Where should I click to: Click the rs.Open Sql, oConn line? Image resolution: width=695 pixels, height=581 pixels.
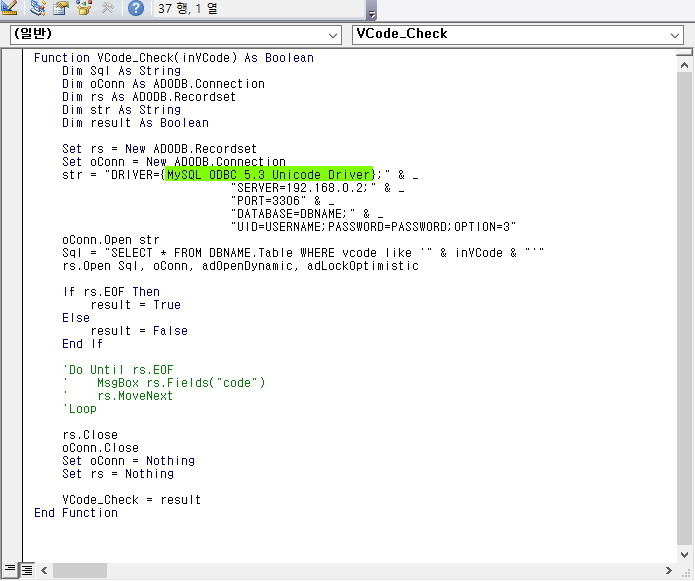pyautogui.click(x=240, y=265)
